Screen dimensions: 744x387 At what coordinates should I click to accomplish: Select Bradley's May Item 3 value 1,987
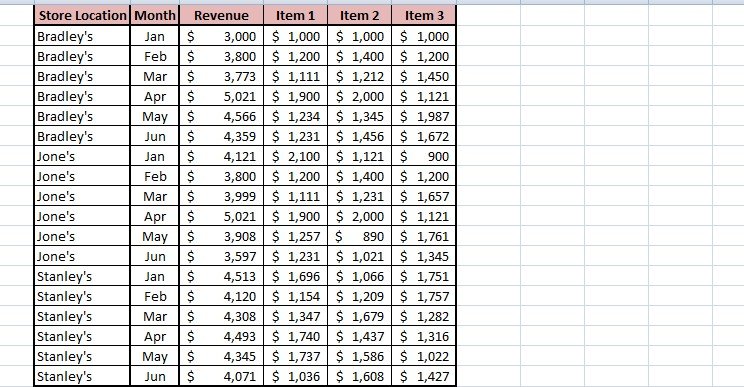click(x=424, y=116)
